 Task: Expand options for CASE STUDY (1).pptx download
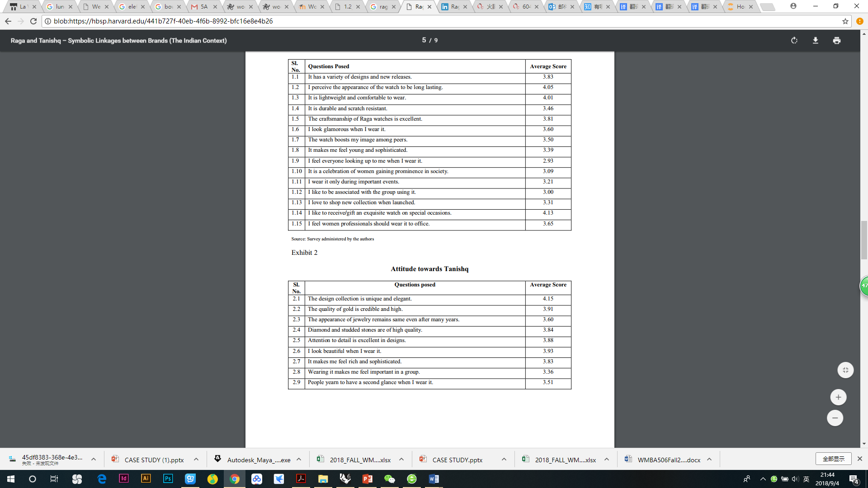point(196,460)
